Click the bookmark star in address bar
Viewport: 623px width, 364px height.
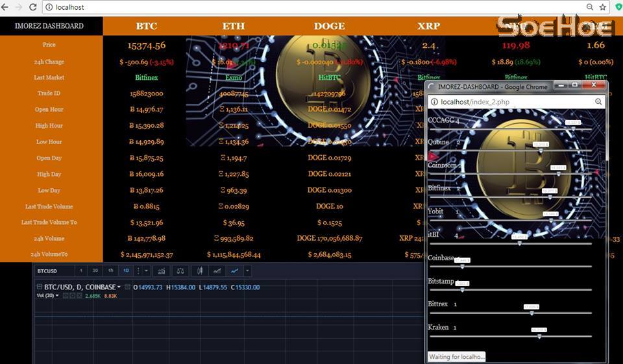603,7
